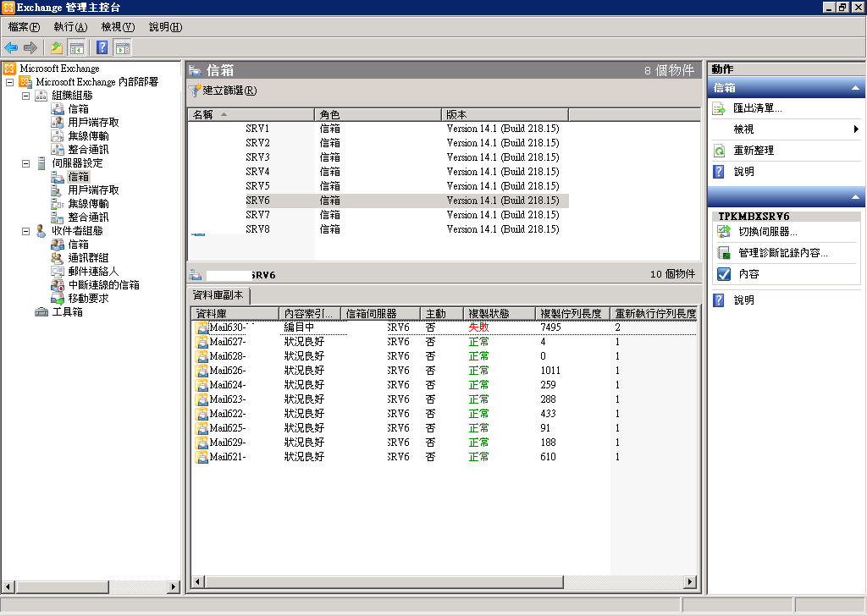Image resolution: width=867 pixels, height=616 pixels.
Task: Select 收件者組態 in the tree
Action: (x=77, y=230)
